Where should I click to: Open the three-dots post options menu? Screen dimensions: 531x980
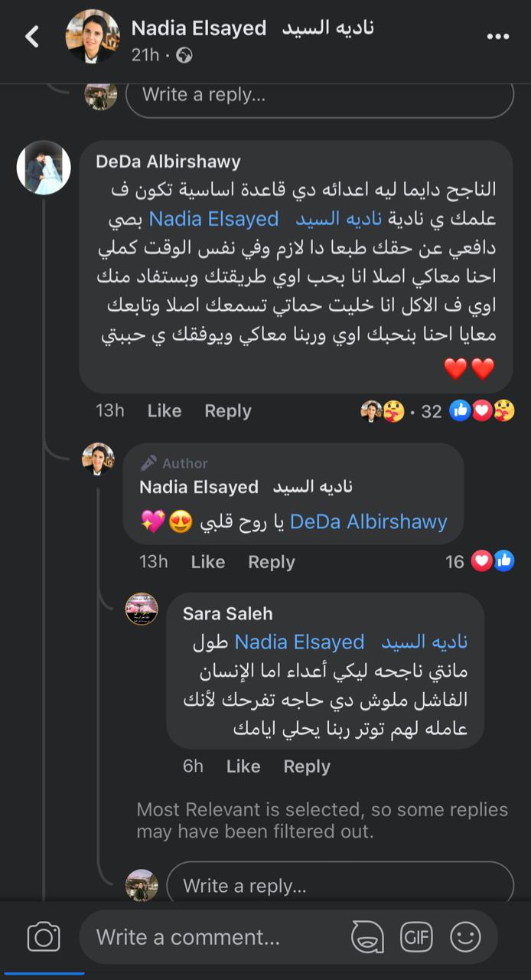coord(497,36)
